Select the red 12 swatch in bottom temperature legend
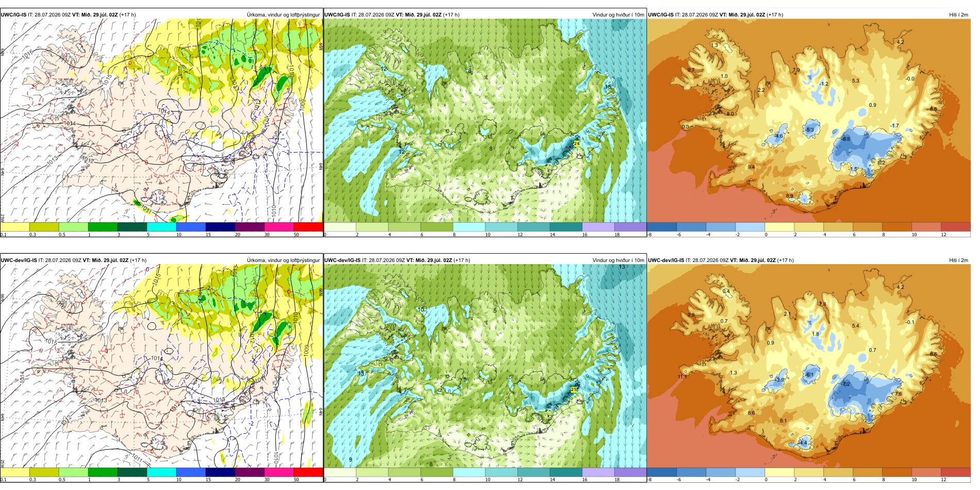980x490 pixels. tap(956, 471)
